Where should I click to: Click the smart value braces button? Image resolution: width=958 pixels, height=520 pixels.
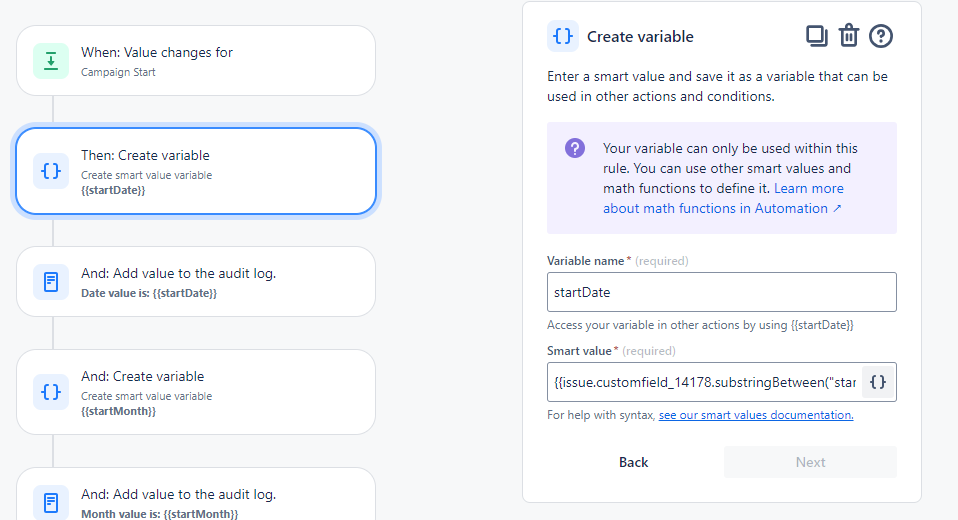pos(877,382)
